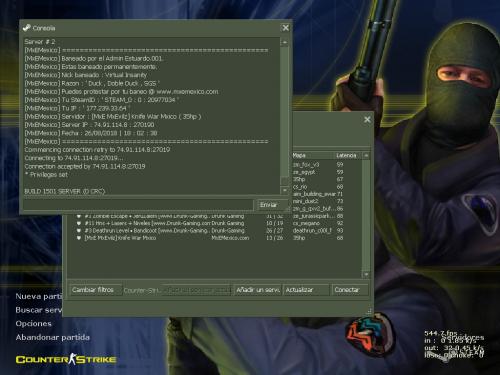500x375 pixels.
Task: Click the favorite icon beside the Knife War Mxico server
Action: (79, 238)
